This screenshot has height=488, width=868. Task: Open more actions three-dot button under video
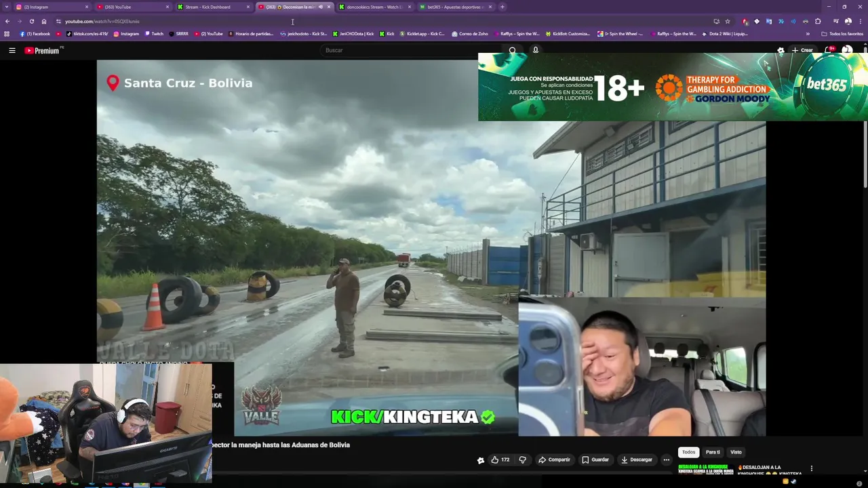(666, 460)
